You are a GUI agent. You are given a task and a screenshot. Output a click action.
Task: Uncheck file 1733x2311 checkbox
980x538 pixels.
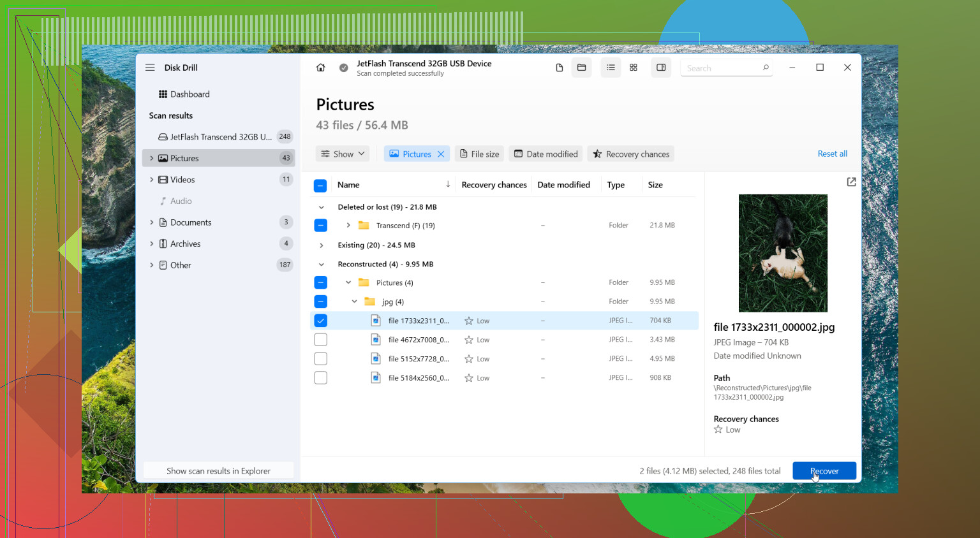(321, 321)
